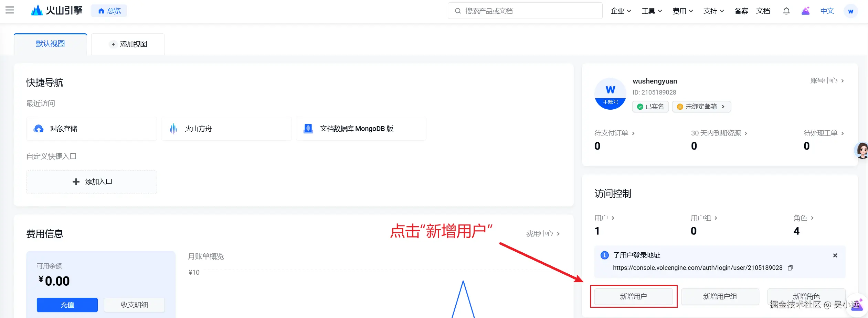Image resolution: width=868 pixels, height=318 pixels.
Task: Click the home icon in 总览
Action: click(101, 11)
